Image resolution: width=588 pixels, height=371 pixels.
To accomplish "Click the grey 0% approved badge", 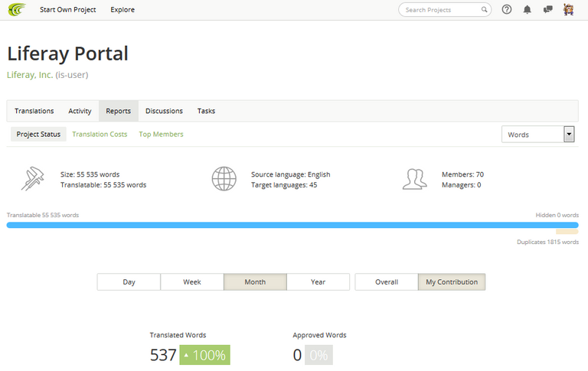I will click(318, 355).
